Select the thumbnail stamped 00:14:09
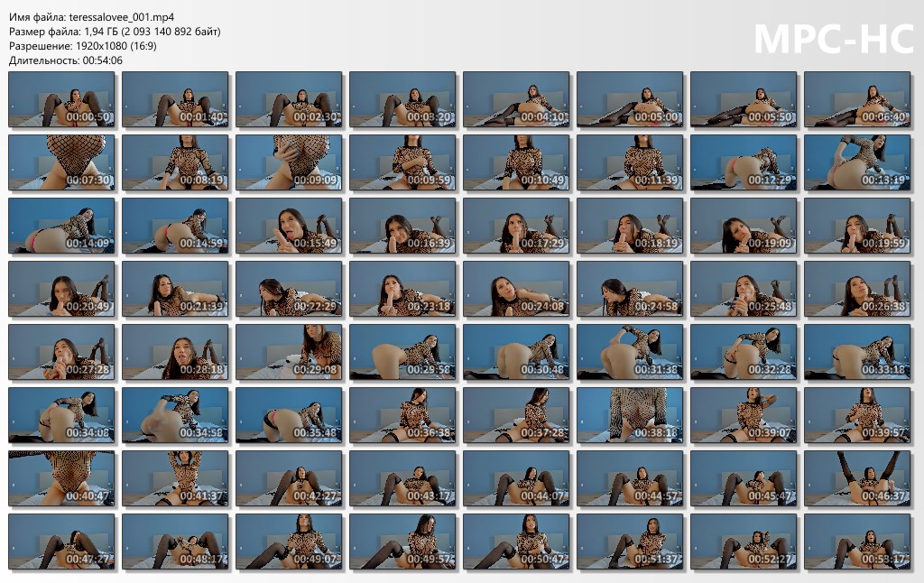The height and width of the screenshot is (583, 924). pos(61,226)
